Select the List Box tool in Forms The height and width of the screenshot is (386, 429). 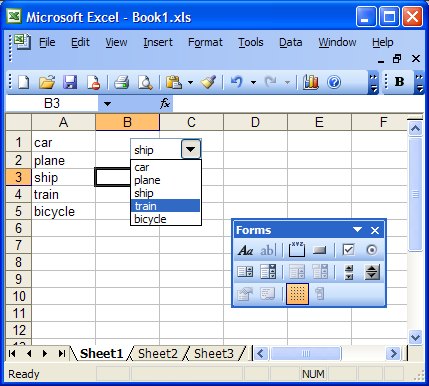[245, 272]
